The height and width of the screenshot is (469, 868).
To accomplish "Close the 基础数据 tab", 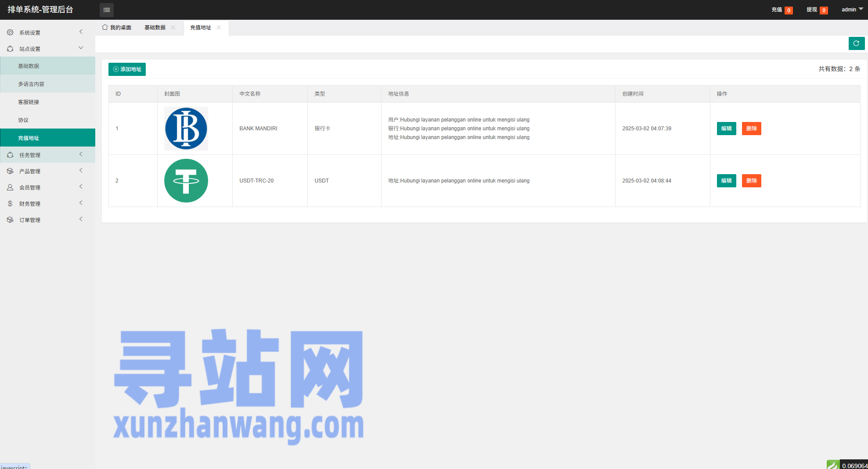I will click(x=173, y=28).
